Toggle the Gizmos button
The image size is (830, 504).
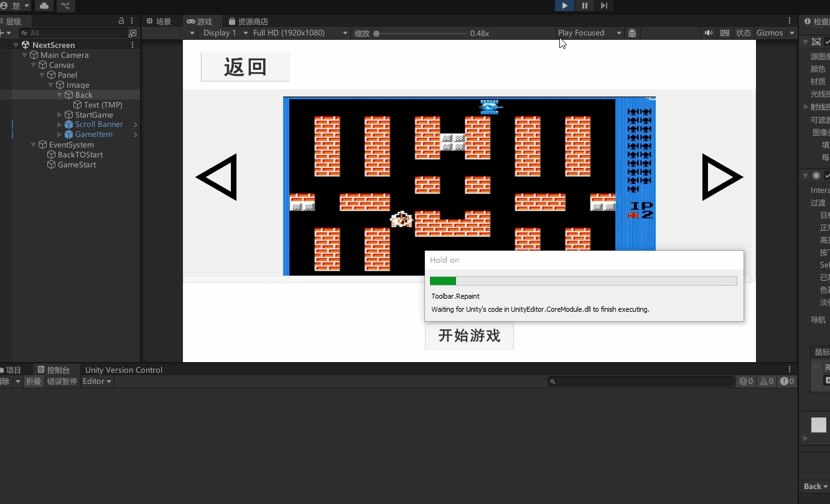coord(770,33)
